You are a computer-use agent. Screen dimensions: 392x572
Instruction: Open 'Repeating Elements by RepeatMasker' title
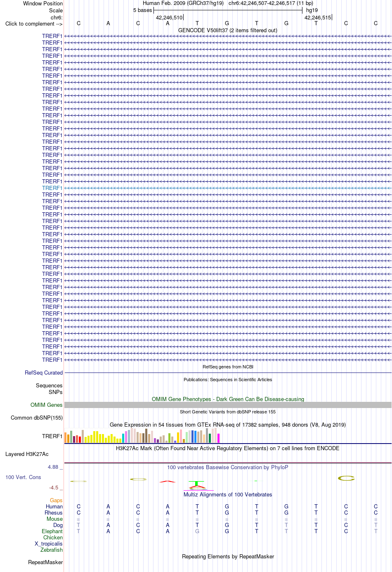[228, 556]
